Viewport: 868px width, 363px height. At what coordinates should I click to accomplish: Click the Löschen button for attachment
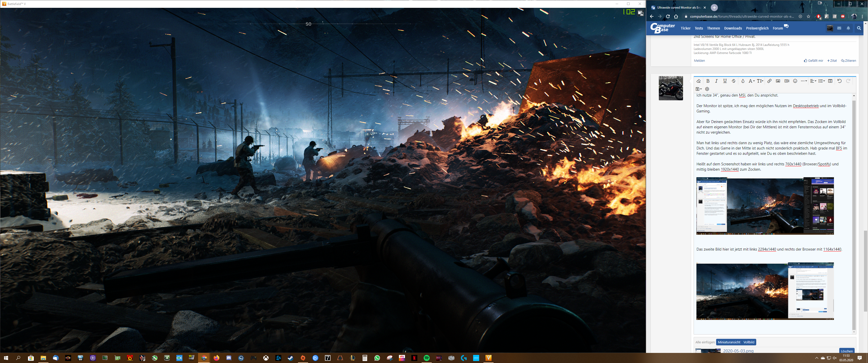(847, 351)
